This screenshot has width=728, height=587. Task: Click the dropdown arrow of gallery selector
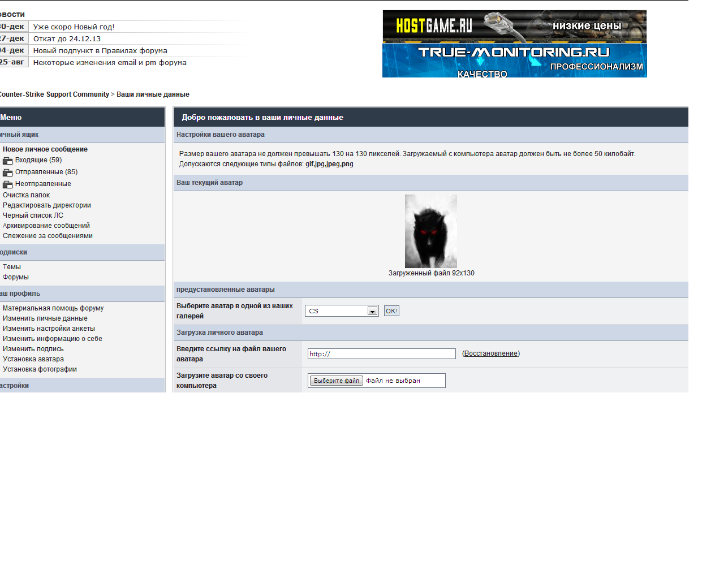pyautogui.click(x=372, y=311)
